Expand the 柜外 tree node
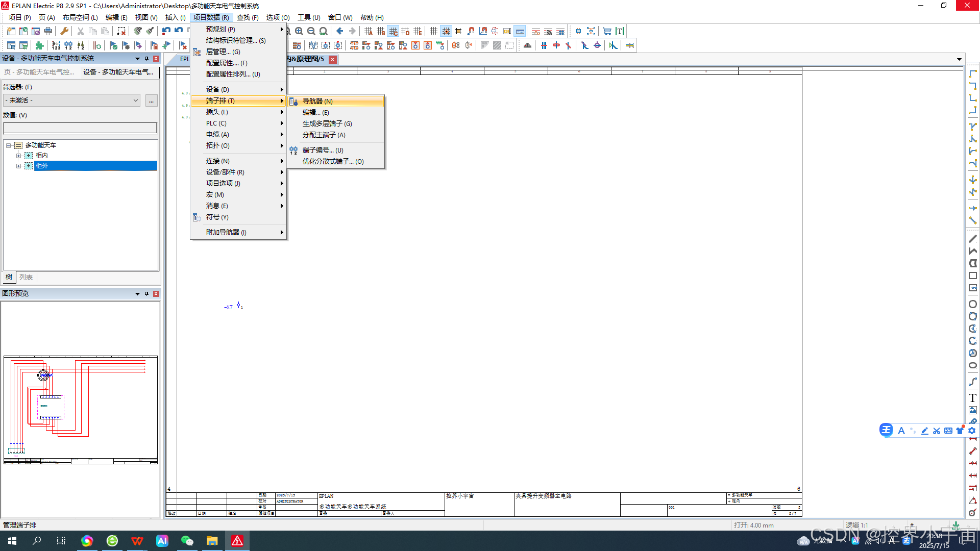 coord(18,166)
